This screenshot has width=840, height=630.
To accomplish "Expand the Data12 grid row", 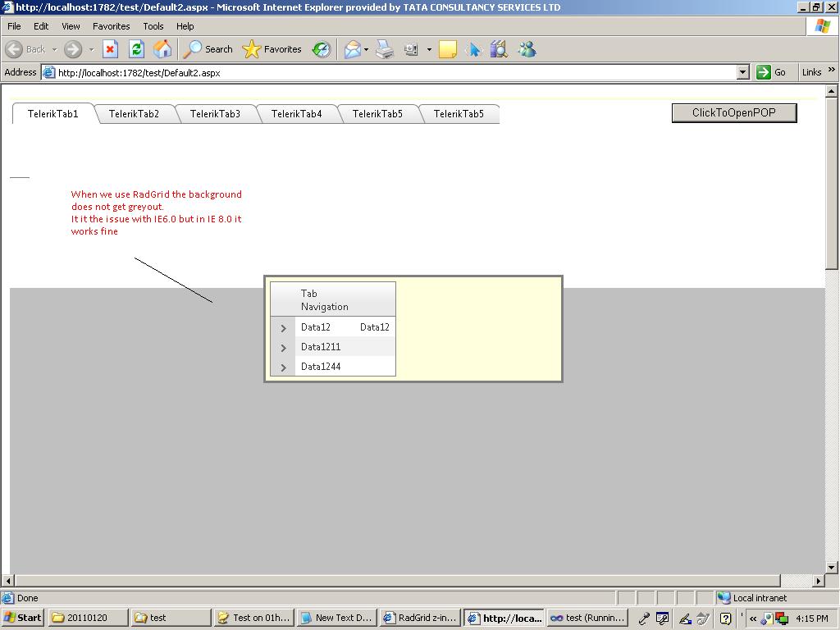I will tap(283, 328).
